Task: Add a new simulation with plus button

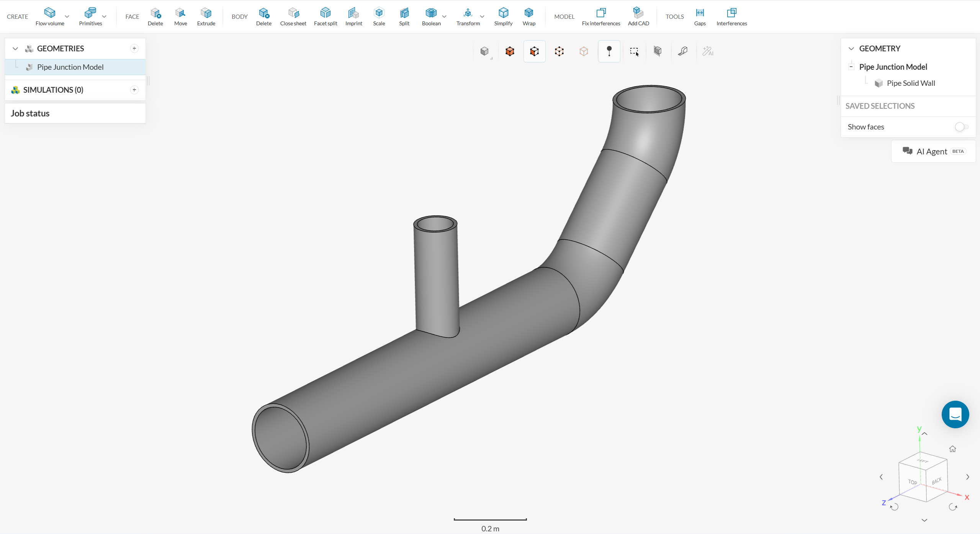Action: (134, 90)
